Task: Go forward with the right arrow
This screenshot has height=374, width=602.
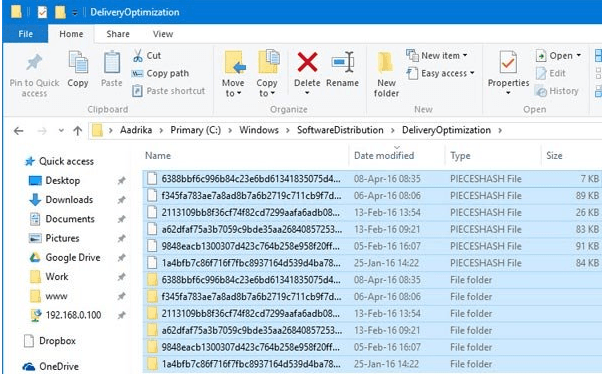Action: coord(42,131)
